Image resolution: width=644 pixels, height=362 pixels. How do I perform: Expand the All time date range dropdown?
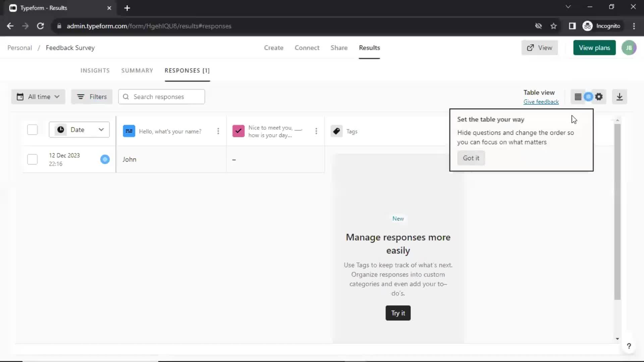(x=38, y=97)
